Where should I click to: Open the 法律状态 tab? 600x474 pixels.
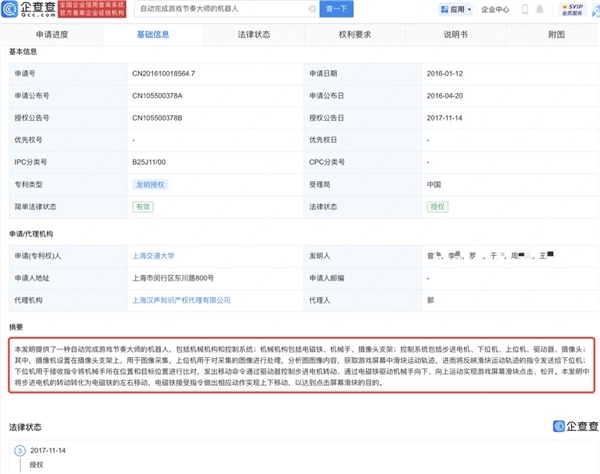click(x=253, y=34)
